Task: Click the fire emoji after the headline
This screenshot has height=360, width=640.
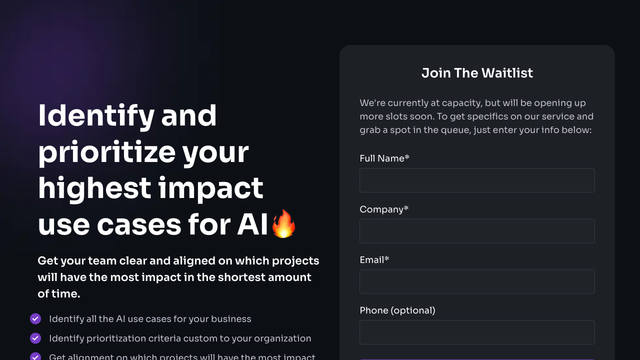Action: point(284,224)
